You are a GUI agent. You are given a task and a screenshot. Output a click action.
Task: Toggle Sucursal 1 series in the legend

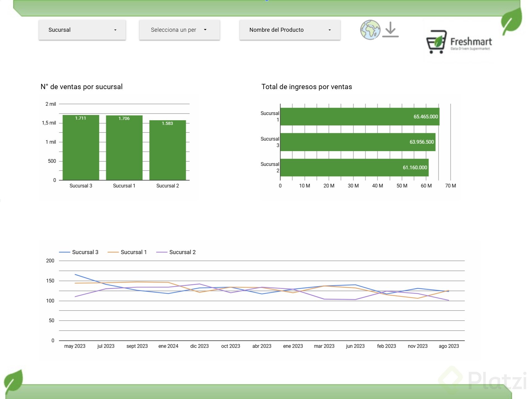[x=127, y=252]
